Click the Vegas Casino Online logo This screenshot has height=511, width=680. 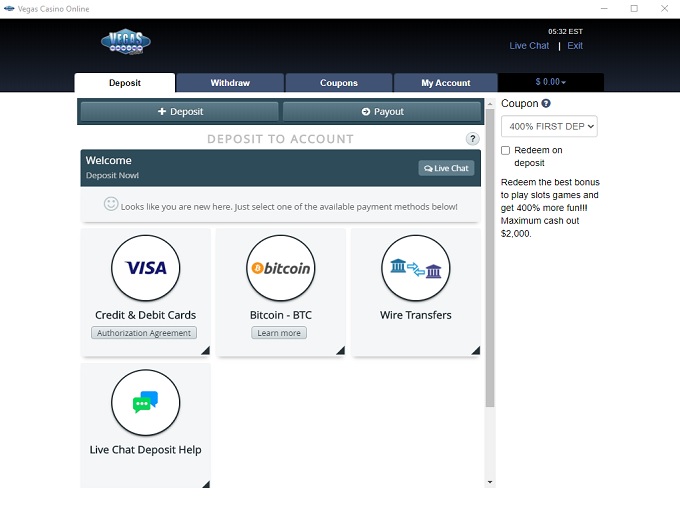[x=126, y=42]
